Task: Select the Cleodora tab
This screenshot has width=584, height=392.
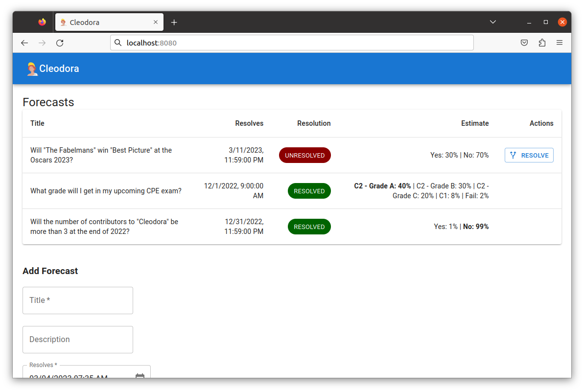Action: pos(109,22)
